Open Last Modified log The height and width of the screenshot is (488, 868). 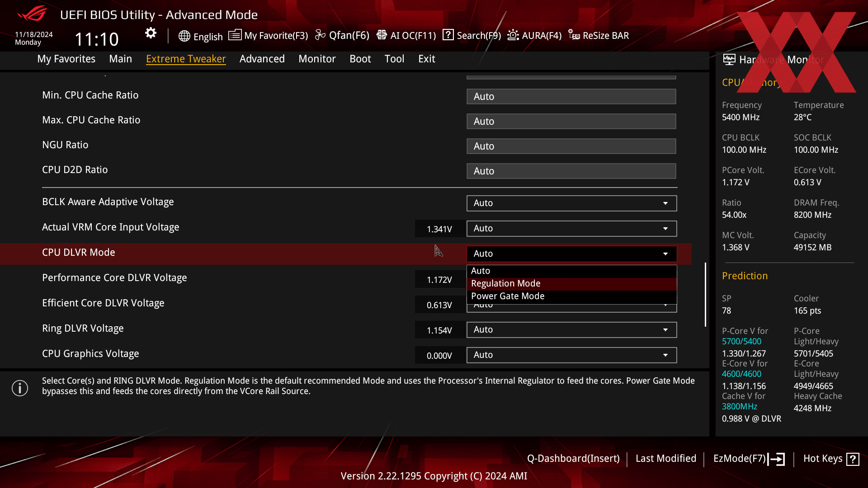click(665, 459)
